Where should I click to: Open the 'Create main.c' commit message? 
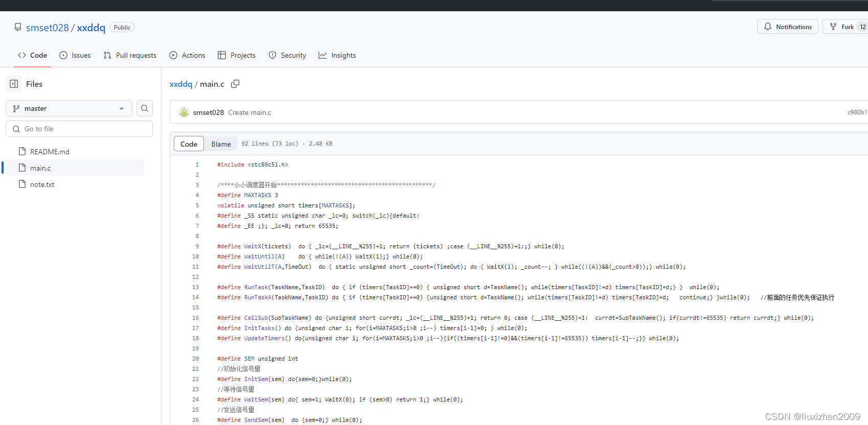coord(249,112)
